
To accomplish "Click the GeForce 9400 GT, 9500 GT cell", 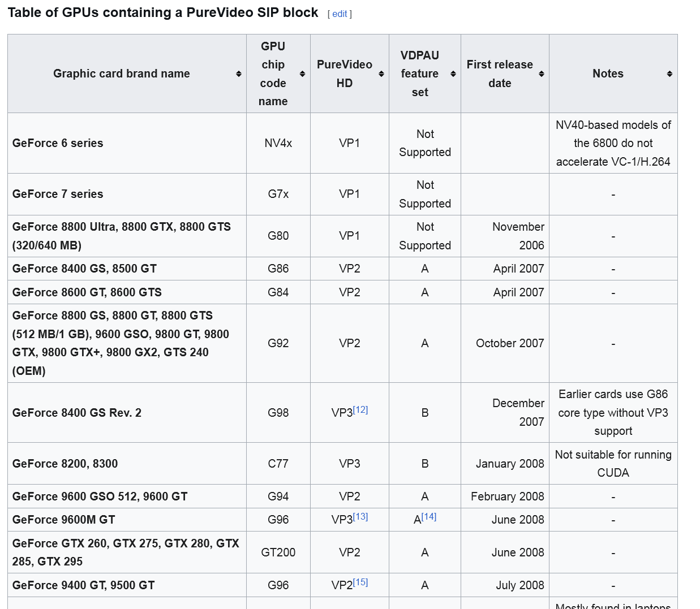I will click(x=83, y=585).
